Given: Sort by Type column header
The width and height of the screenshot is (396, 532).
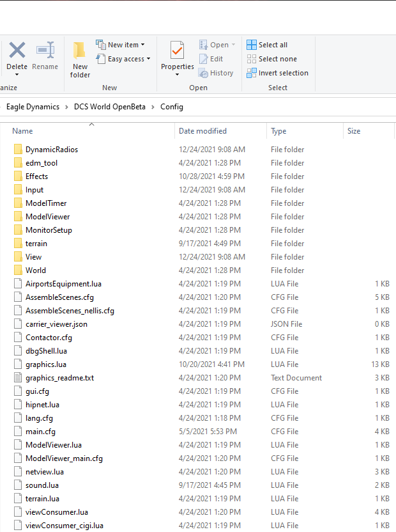Looking at the screenshot, I should 278,131.
